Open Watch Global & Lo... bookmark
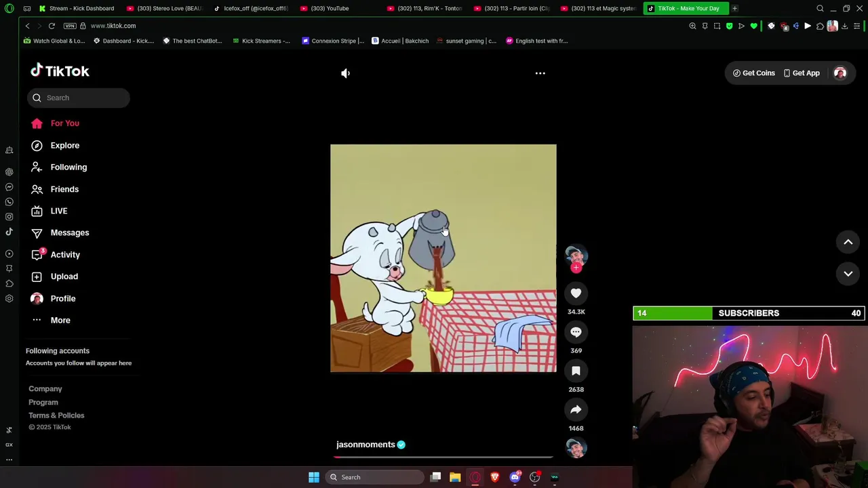The image size is (868, 488). [x=54, y=41]
